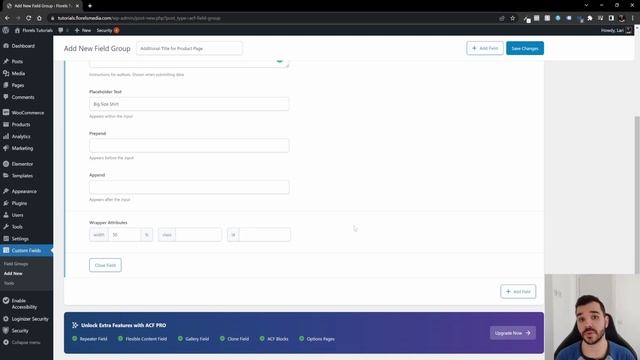Click the Marketing megaphone icon

click(6, 148)
